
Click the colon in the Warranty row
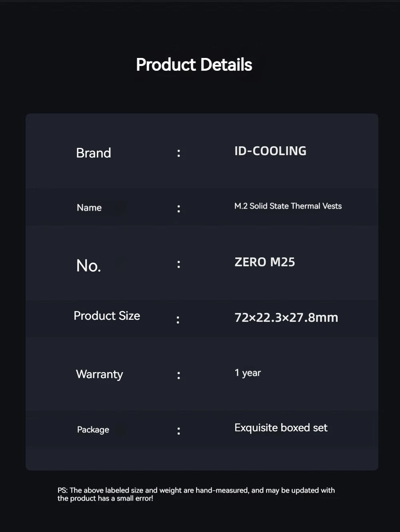[179, 375]
